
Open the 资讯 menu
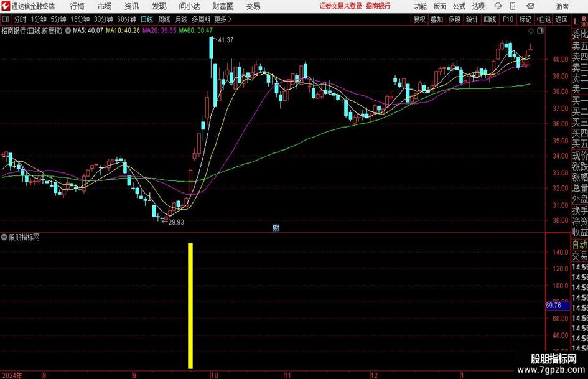point(132,6)
